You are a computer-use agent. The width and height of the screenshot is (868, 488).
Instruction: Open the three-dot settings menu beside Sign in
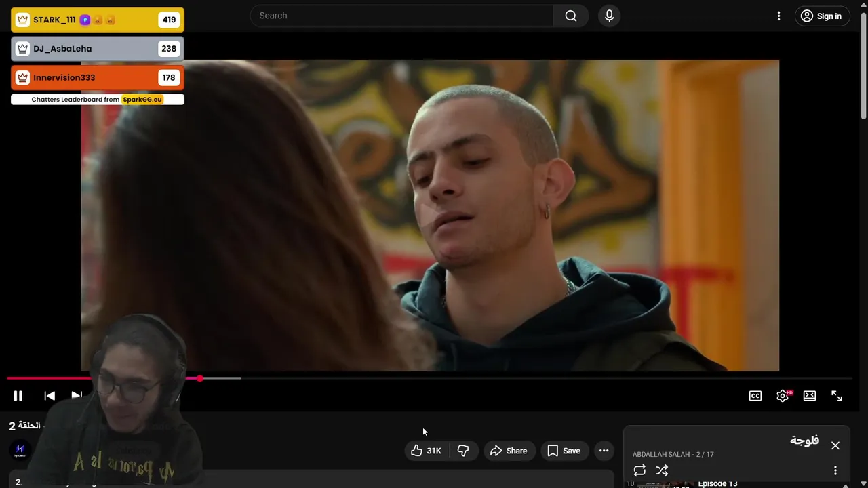[778, 16]
